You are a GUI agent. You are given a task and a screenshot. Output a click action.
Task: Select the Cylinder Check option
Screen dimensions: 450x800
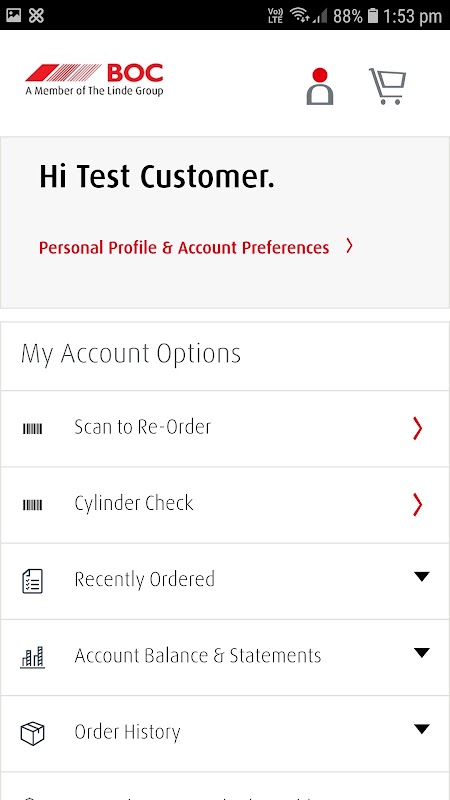pyautogui.click(x=225, y=505)
